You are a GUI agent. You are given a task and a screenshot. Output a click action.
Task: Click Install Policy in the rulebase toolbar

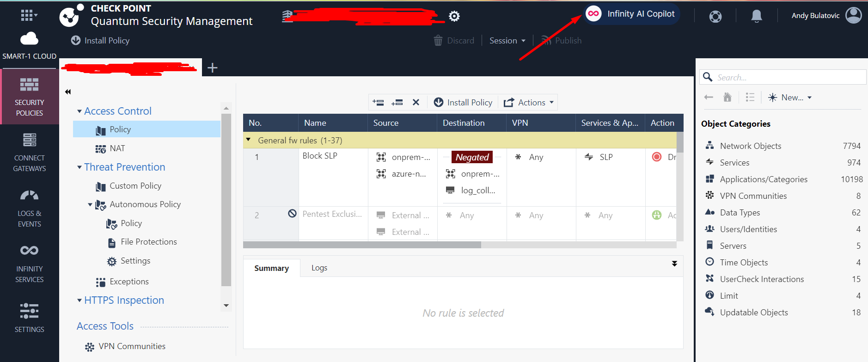(463, 103)
